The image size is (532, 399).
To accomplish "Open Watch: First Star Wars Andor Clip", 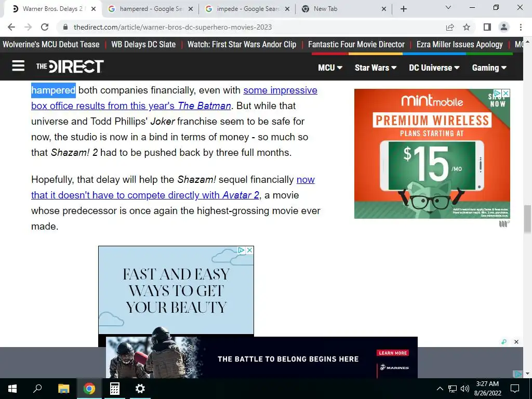I will point(242,45).
